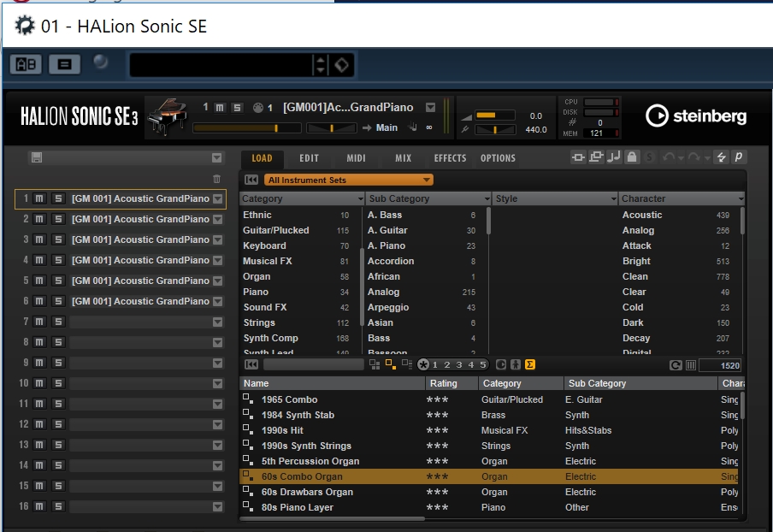The width and height of the screenshot is (773, 532).
Task: Click the hand icon next to Main output
Action: pos(413,127)
